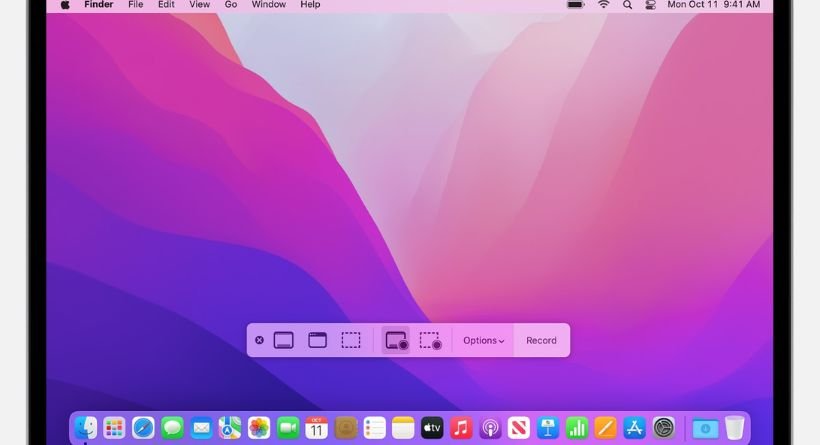Screen dimensions: 820x445
Task: Open Contacts from the Dock
Action: (x=346, y=428)
